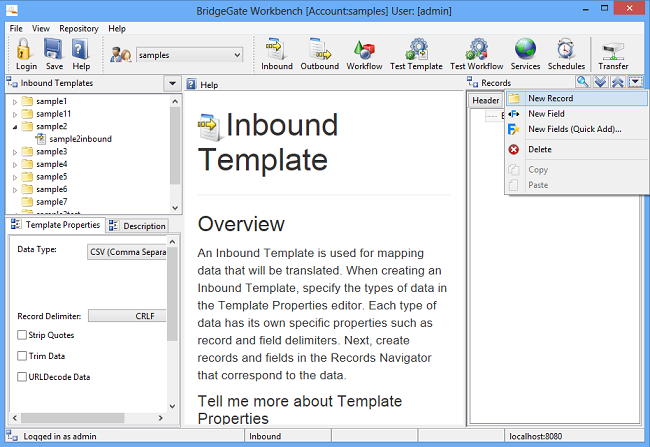The height and width of the screenshot is (447, 650).
Task: Open the Transfer tool
Action: pos(613,51)
